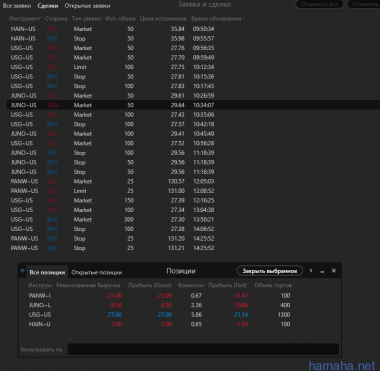Select the USG-US position row

click(x=159, y=315)
